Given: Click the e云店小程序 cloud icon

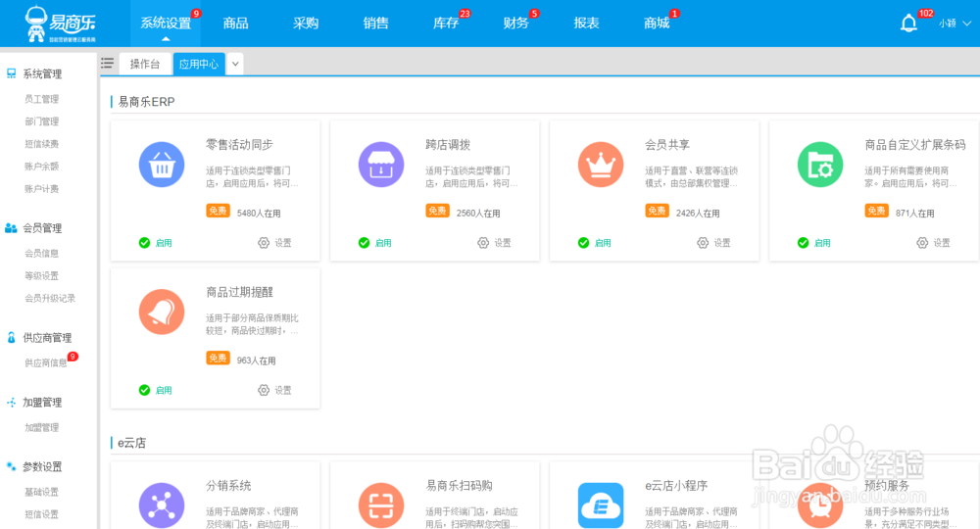Looking at the screenshot, I should [601, 505].
